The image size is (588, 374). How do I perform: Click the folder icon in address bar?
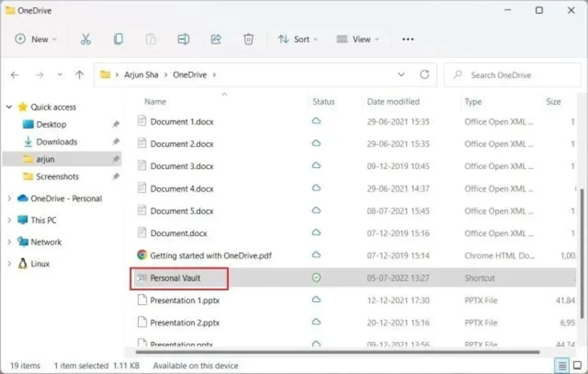pyautogui.click(x=105, y=74)
